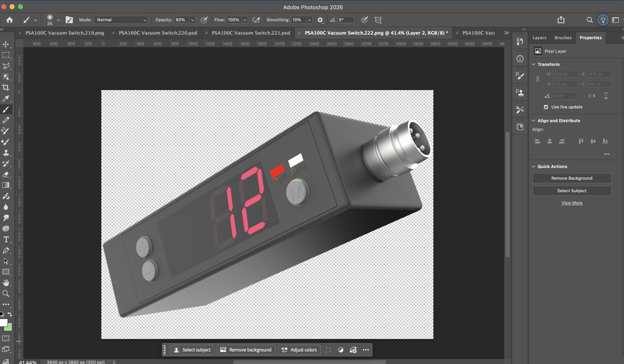The image size is (624, 364).
Task: Open the blend Mode dropdown showing Normal
Action: (x=121, y=20)
